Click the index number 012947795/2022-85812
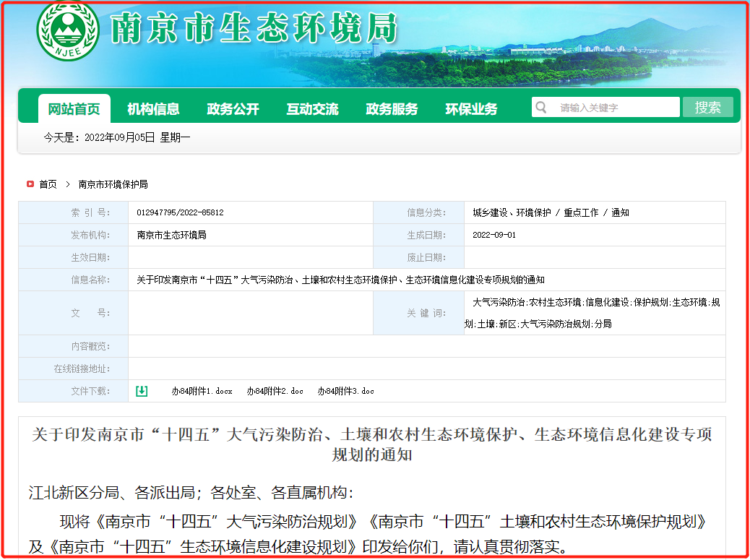This screenshot has width=750, height=560. [x=180, y=212]
